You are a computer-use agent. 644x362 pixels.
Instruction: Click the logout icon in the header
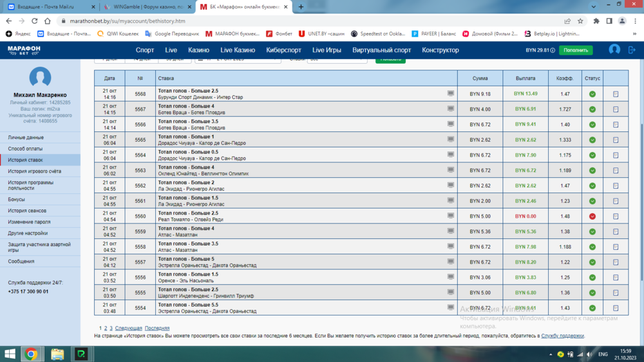coord(632,50)
